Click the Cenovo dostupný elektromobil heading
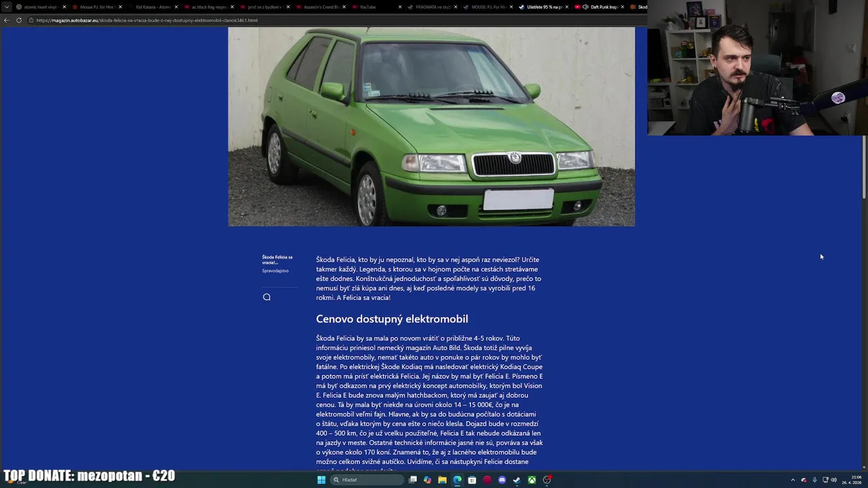This screenshot has height=488, width=868. 392,319
